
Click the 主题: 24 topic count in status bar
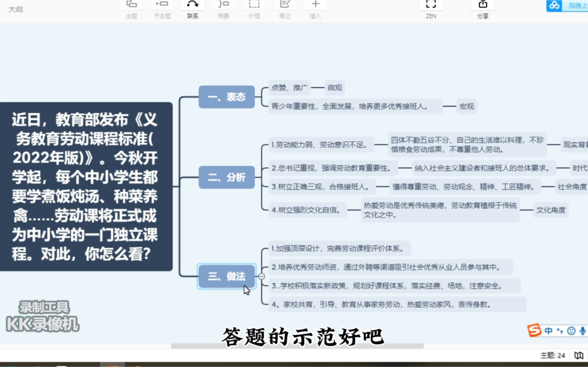(553, 355)
